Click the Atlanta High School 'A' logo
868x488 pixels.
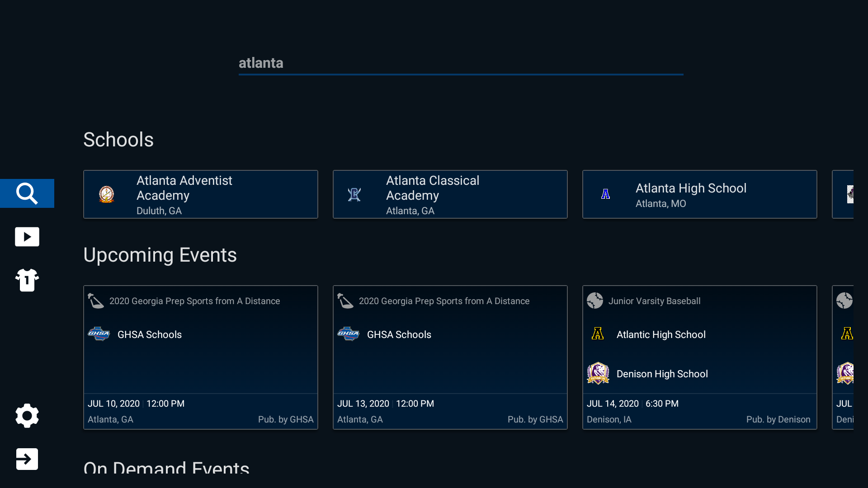[606, 194]
